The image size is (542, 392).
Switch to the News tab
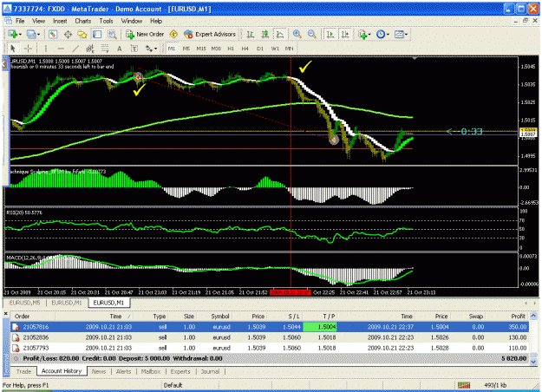(x=99, y=371)
